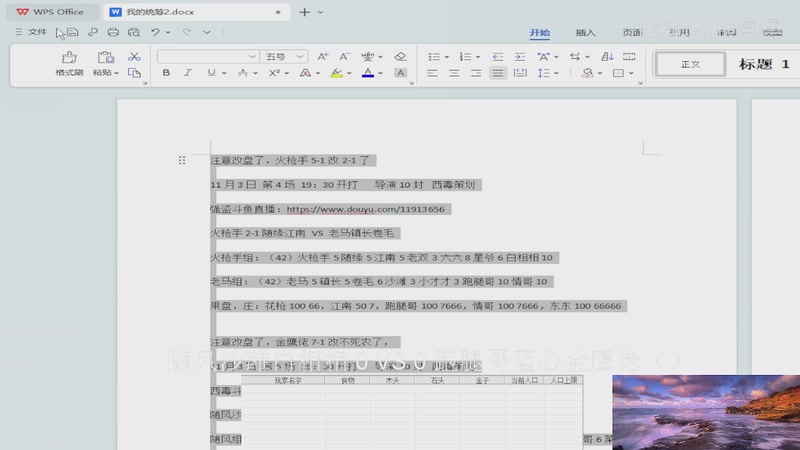Open the douyu.com hyperlink in document
The image size is (800, 450).
[365, 209]
